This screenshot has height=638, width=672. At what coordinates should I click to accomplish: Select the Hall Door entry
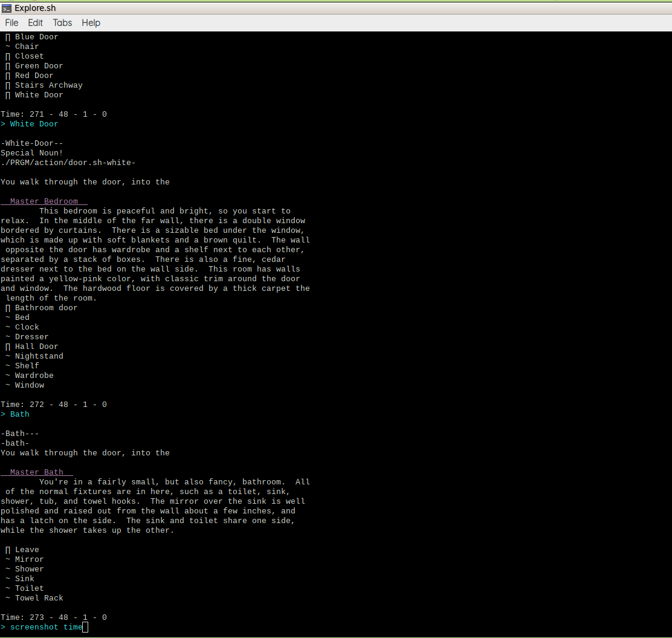pyautogui.click(x=36, y=347)
